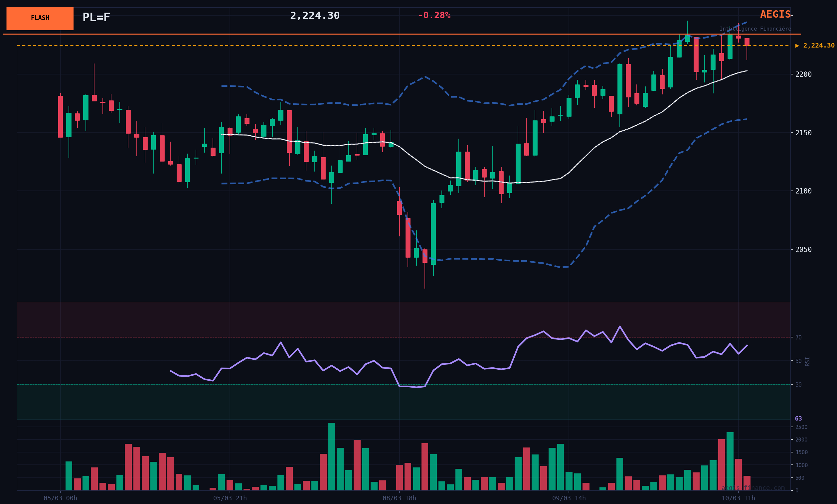
Task: Click the orange current price arrow marker
Action: tap(797, 46)
